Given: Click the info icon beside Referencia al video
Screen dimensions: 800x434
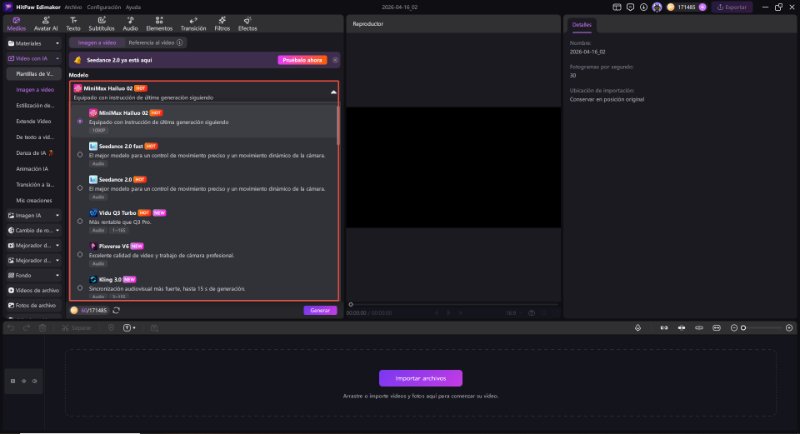Looking at the screenshot, I should pyautogui.click(x=180, y=43).
